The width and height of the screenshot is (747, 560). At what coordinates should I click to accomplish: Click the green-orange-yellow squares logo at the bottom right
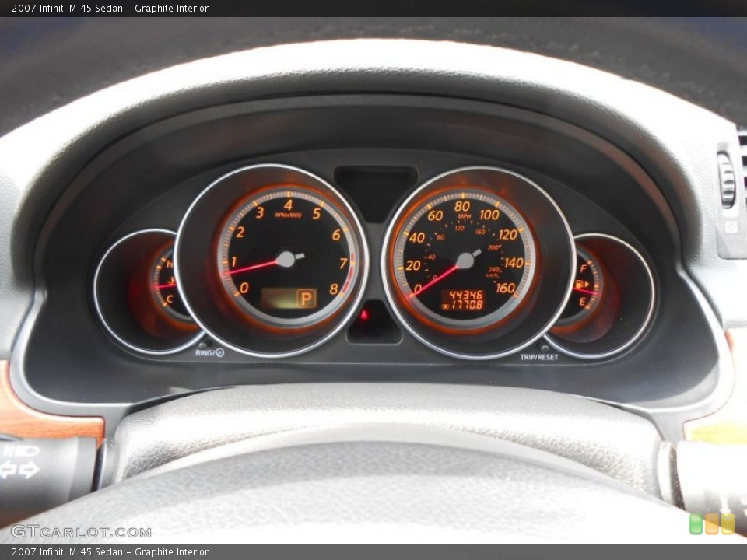coord(712,523)
